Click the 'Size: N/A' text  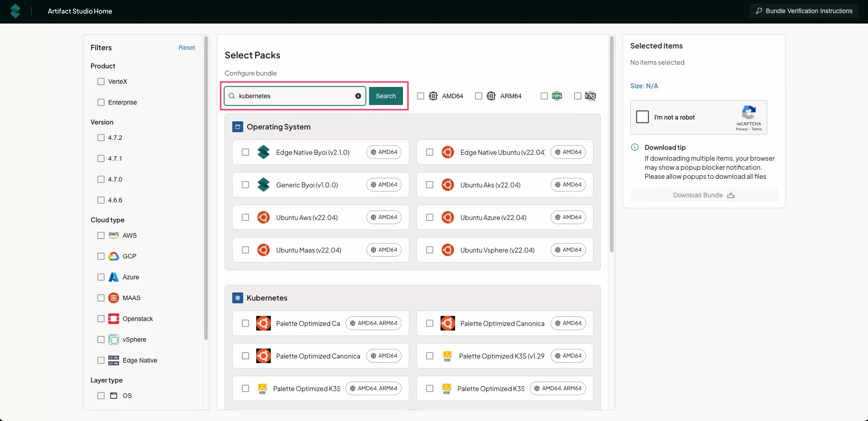pyautogui.click(x=644, y=86)
